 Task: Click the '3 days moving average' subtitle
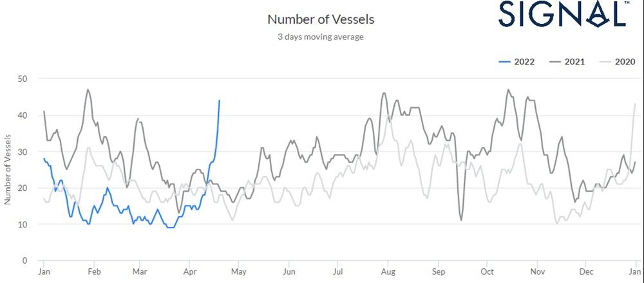click(320, 37)
